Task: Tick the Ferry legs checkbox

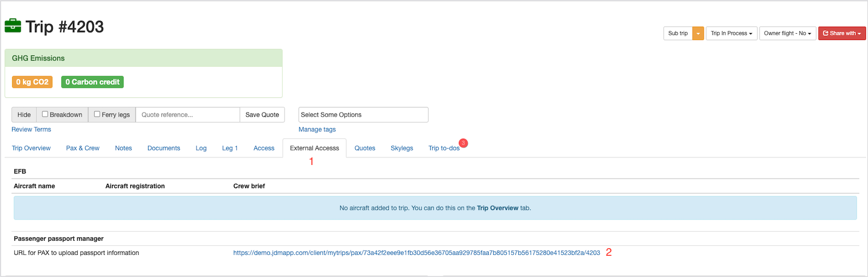Action: (x=97, y=114)
